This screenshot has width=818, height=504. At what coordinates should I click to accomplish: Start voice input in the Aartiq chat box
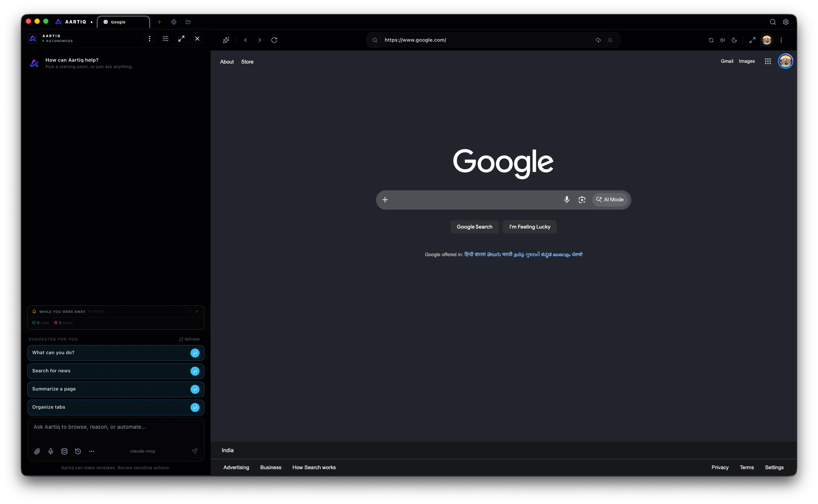tap(51, 451)
